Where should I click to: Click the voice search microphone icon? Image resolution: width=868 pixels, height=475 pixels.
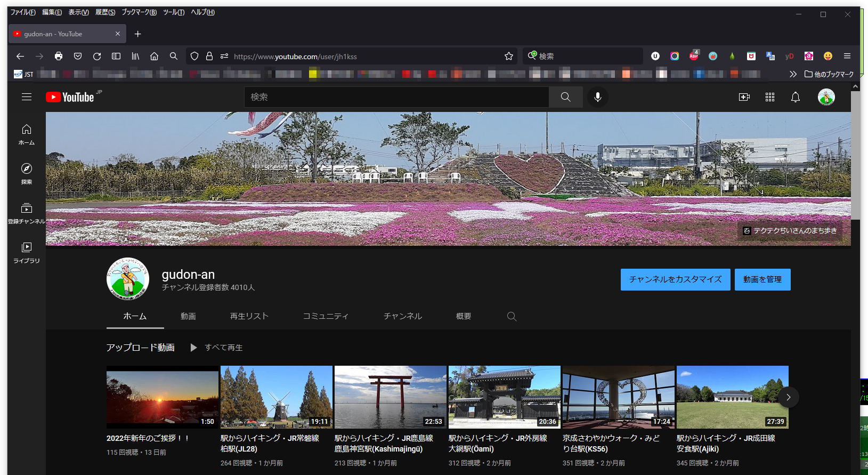click(598, 97)
